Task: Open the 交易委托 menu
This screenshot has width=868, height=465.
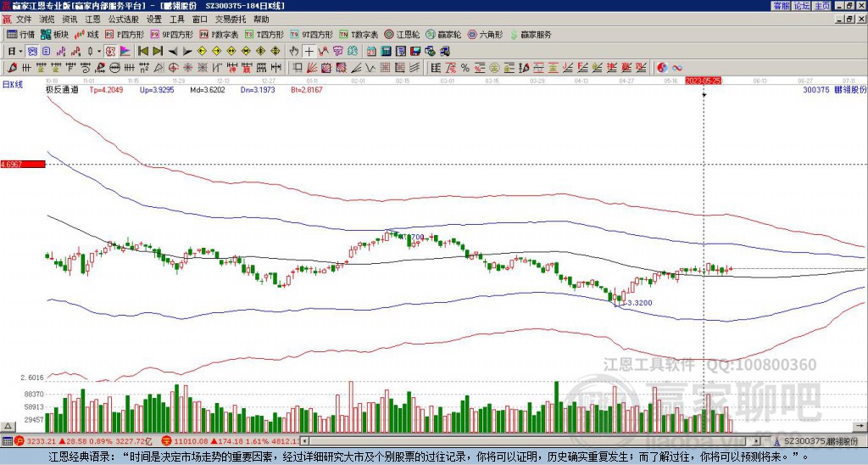Action: (x=231, y=20)
